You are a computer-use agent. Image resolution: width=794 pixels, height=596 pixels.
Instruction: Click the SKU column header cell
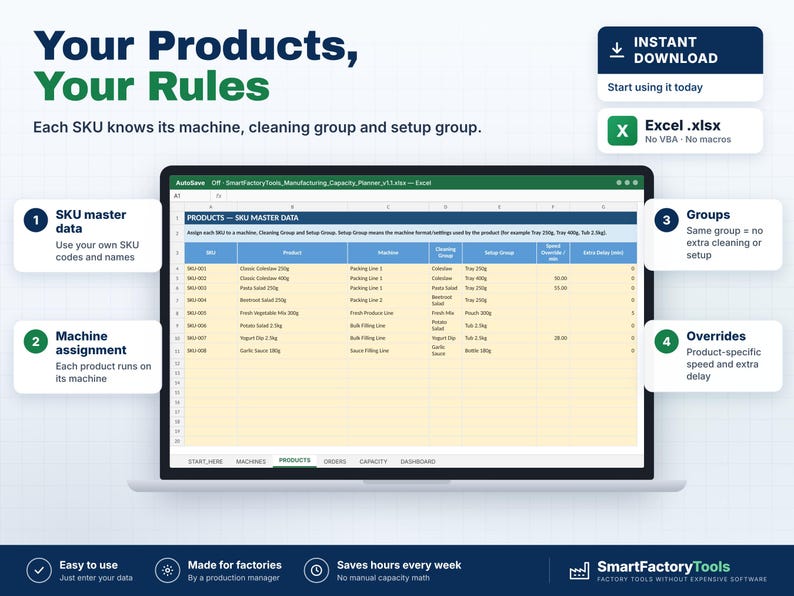pos(211,253)
